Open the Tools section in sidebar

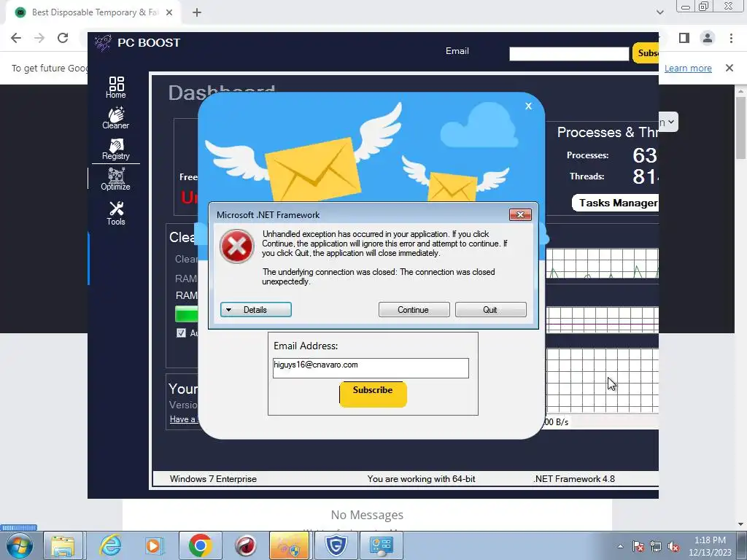click(116, 213)
